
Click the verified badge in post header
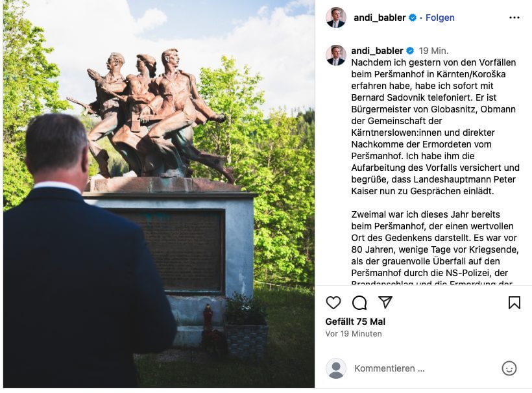(413, 18)
